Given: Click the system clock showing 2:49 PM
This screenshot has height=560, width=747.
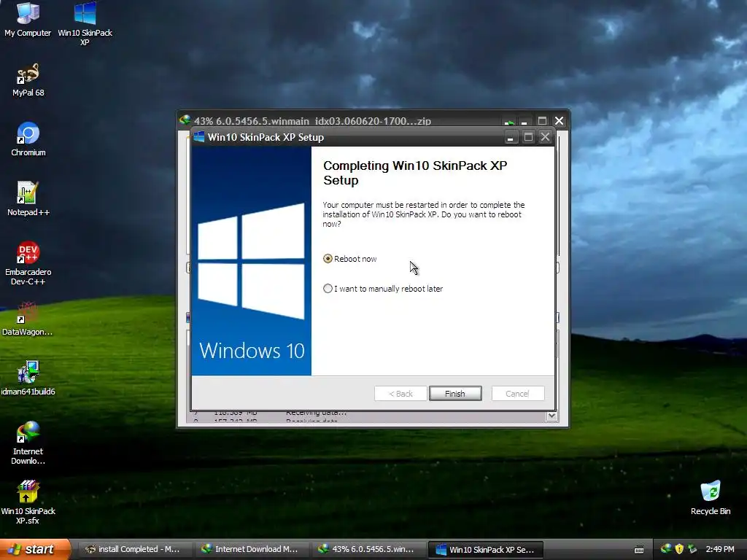Looking at the screenshot, I should click(x=720, y=549).
